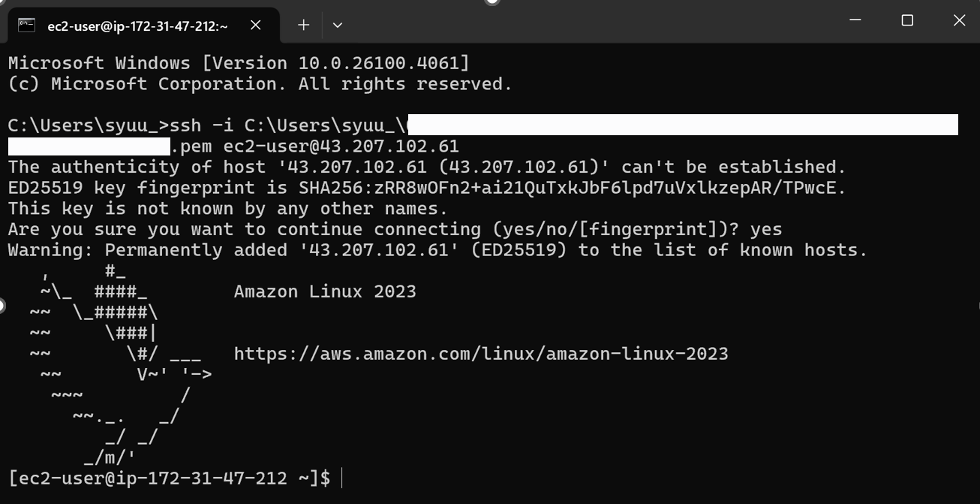This screenshot has width=980, height=504.
Task: Click the chevron icon next to the plus button
Action: coord(337,25)
